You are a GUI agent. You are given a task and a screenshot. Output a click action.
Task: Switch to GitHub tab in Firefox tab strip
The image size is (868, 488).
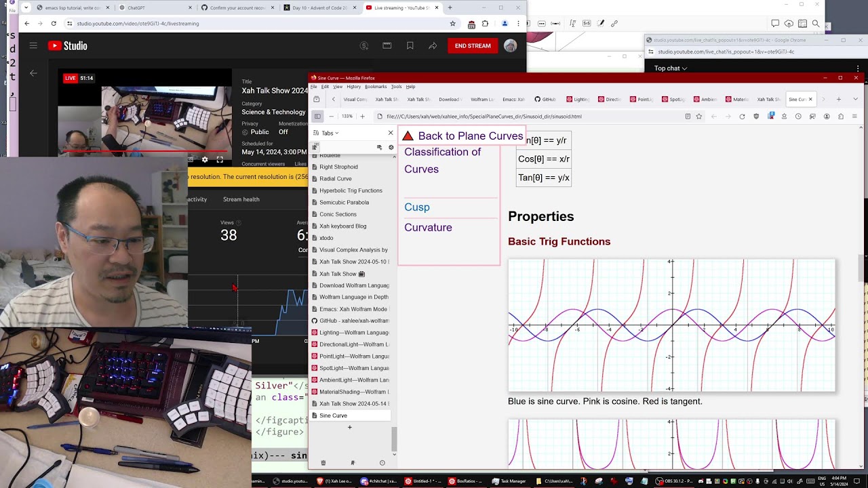pyautogui.click(x=545, y=99)
